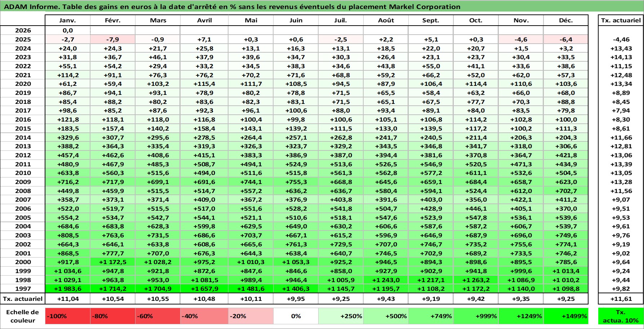Click the -20% pale pink swatch

tap(251, 316)
